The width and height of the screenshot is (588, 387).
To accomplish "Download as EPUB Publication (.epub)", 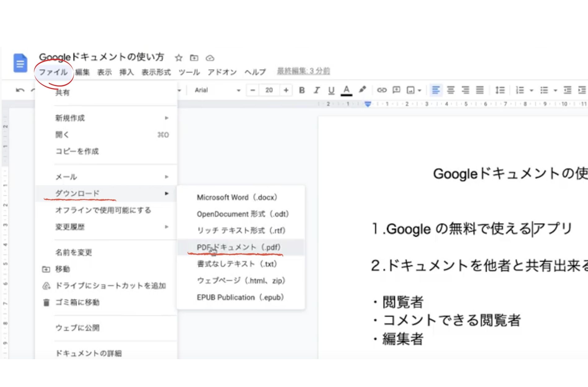I will pos(241,298).
